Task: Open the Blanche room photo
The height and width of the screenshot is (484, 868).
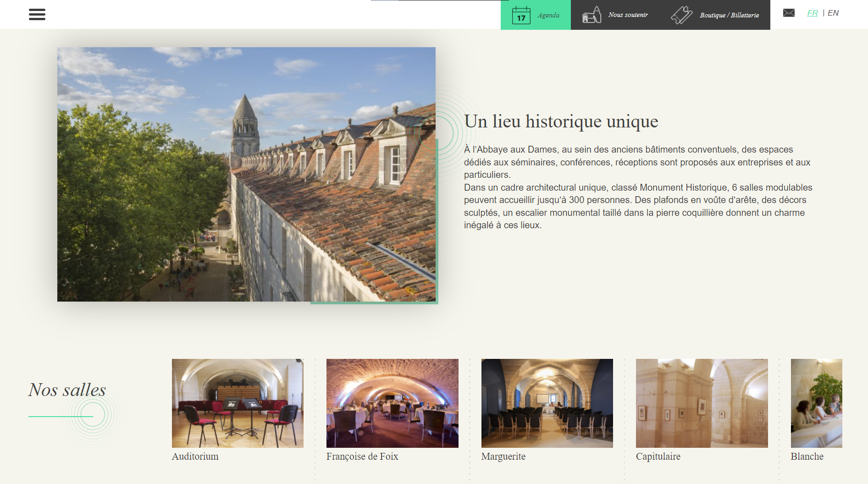Action: 817,403
